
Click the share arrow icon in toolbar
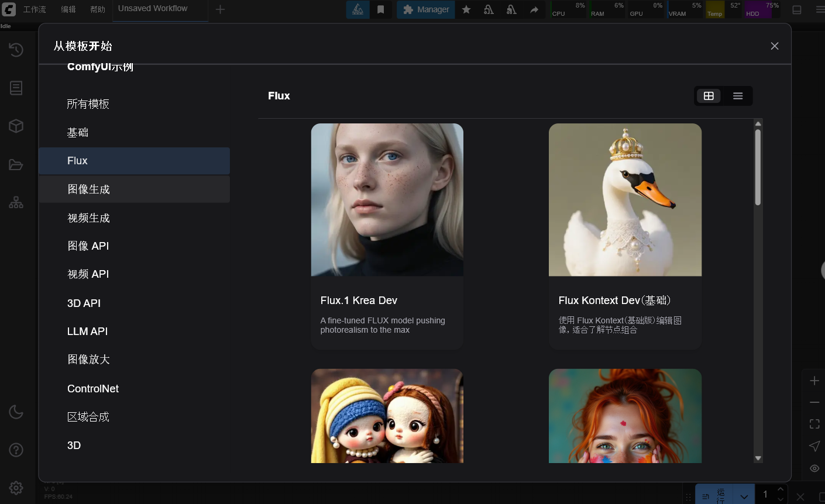point(534,9)
